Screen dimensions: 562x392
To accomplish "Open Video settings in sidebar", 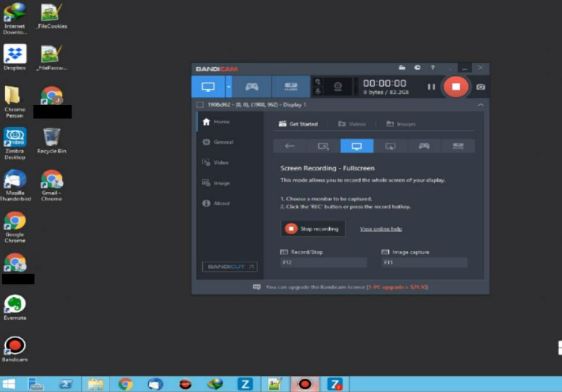I will pyautogui.click(x=231, y=163).
